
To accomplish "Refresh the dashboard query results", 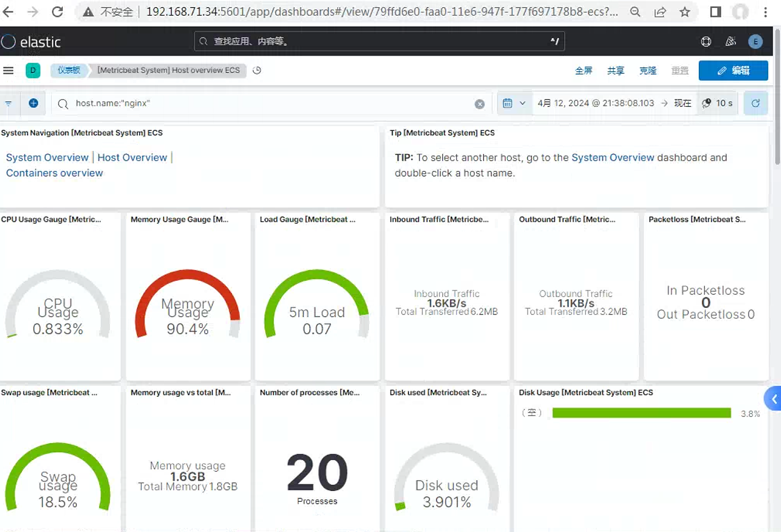I will tap(756, 103).
